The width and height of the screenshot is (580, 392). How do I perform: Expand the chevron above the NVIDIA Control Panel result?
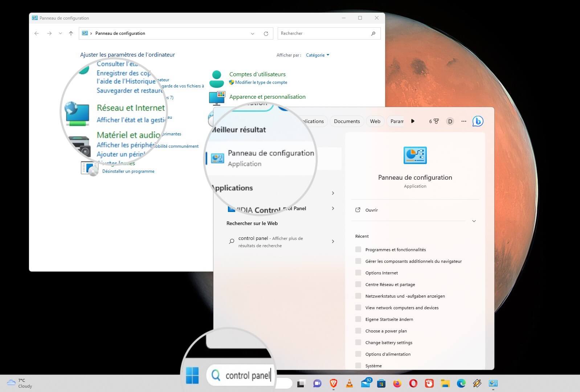tap(333, 193)
